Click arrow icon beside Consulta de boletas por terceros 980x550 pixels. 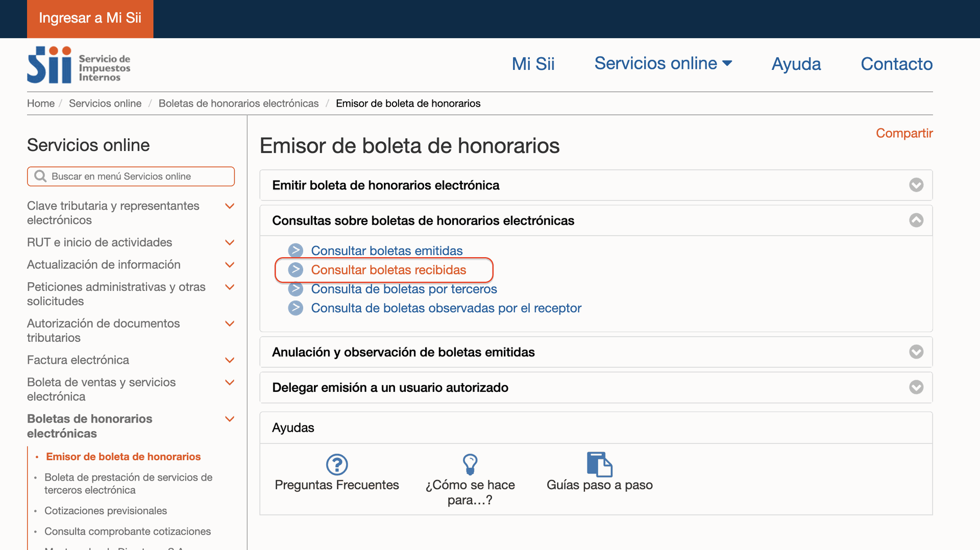pyautogui.click(x=296, y=289)
